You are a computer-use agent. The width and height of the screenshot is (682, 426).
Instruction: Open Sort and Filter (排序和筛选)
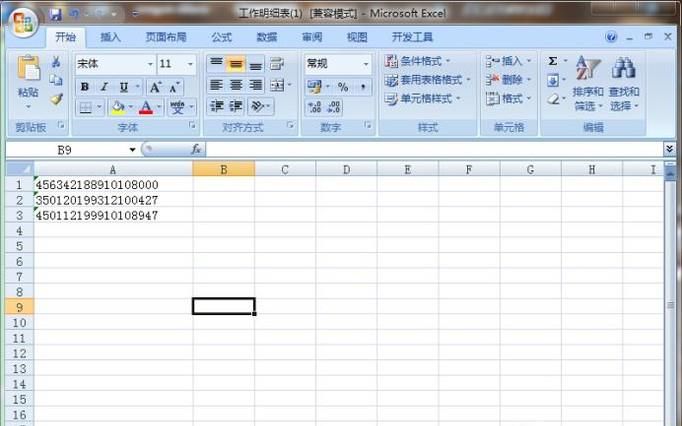point(588,84)
